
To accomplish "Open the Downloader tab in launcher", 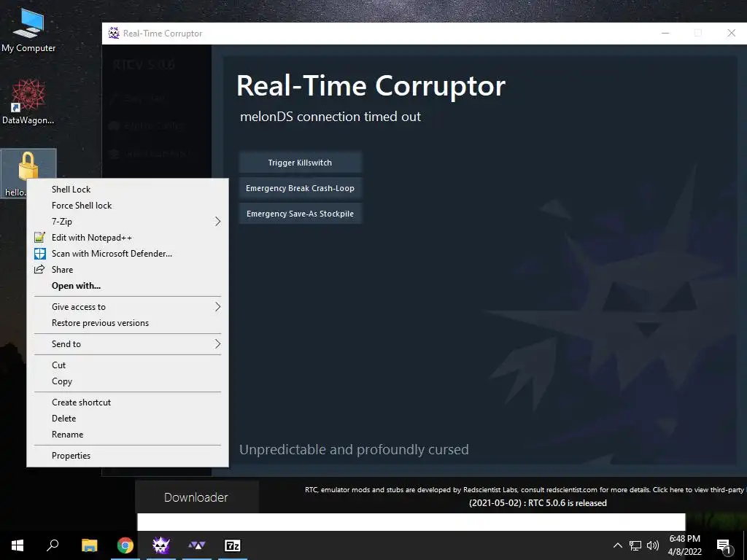I will 196,497.
